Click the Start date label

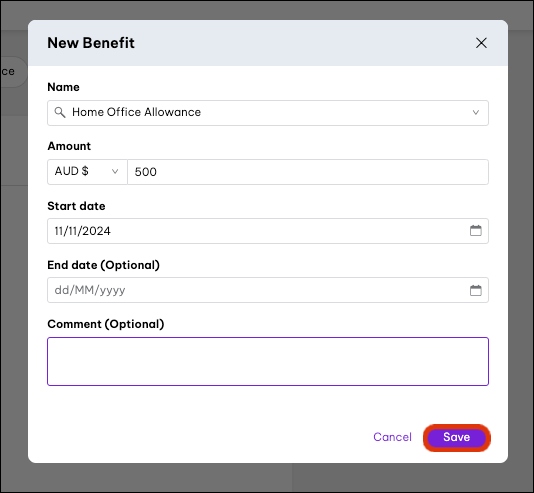(76, 206)
